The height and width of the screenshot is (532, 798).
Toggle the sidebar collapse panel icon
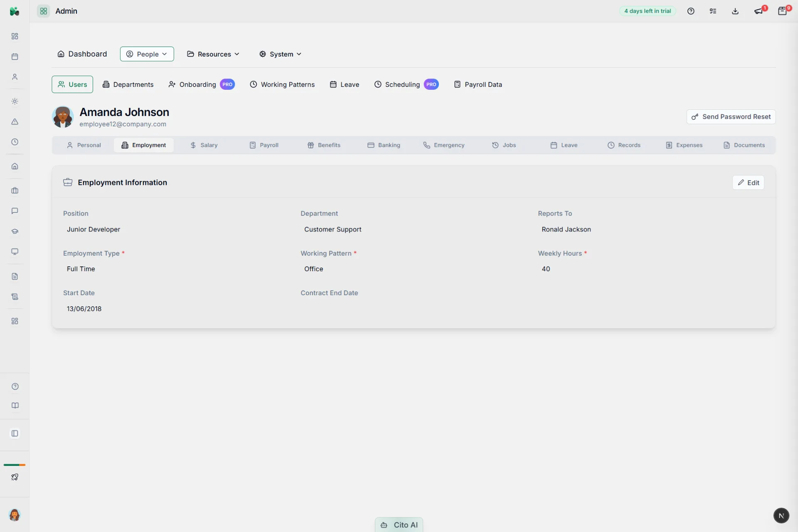pyautogui.click(x=15, y=433)
